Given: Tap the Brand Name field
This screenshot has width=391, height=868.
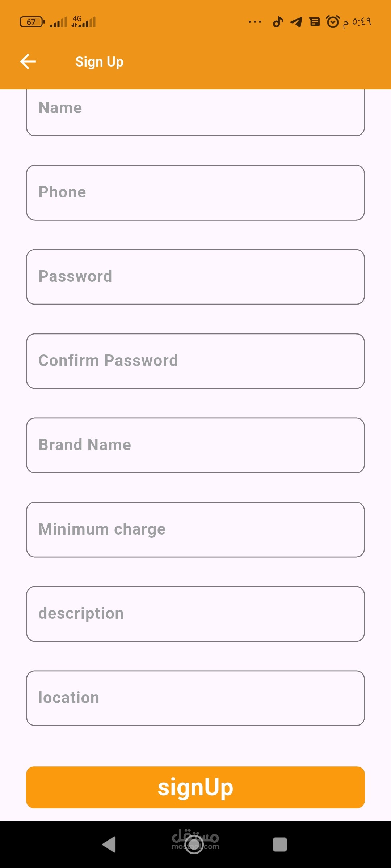Looking at the screenshot, I should coord(195,445).
